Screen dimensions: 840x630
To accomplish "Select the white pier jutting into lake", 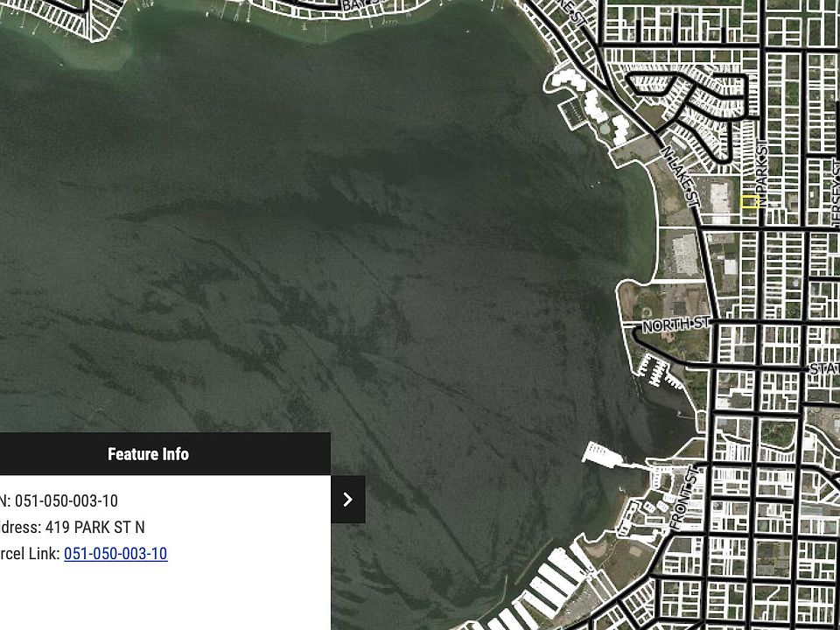I will pyautogui.click(x=605, y=455).
